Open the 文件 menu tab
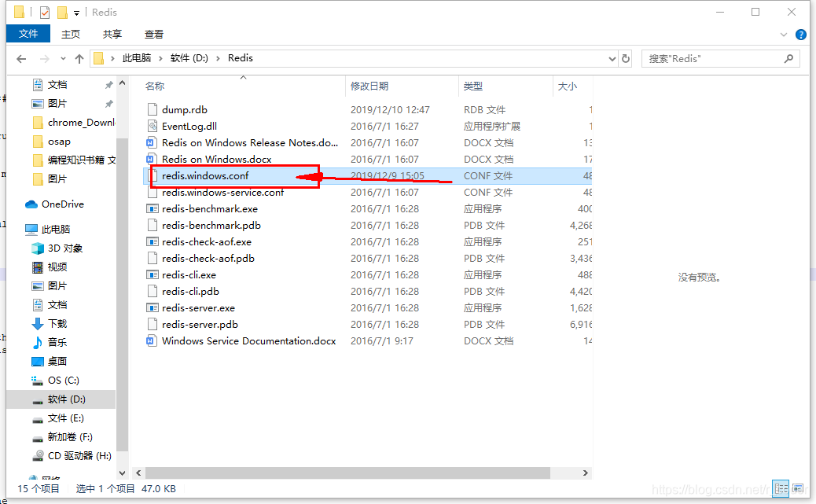This screenshot has height=504, width=816. 28,34
